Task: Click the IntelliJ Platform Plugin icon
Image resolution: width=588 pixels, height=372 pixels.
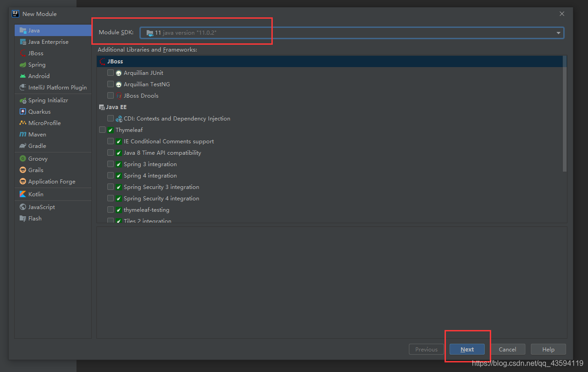Action: click(23, 88)
